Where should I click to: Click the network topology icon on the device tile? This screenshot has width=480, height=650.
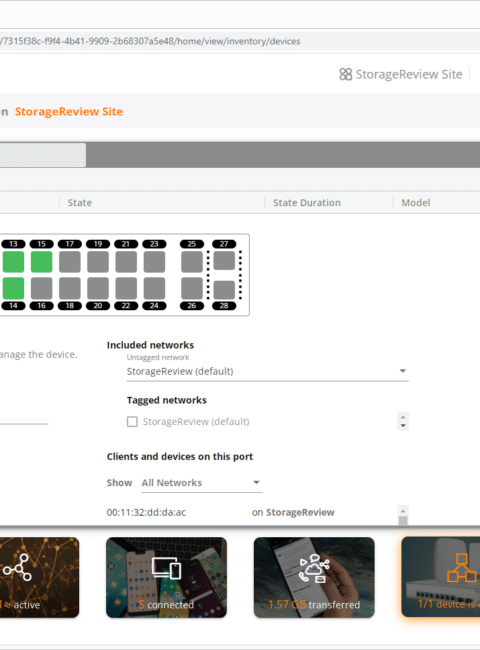click(461, 568)
